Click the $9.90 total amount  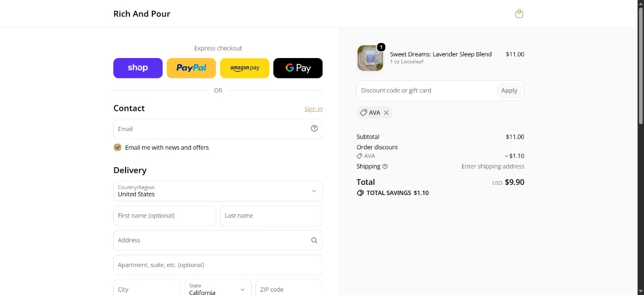(515, 182)
